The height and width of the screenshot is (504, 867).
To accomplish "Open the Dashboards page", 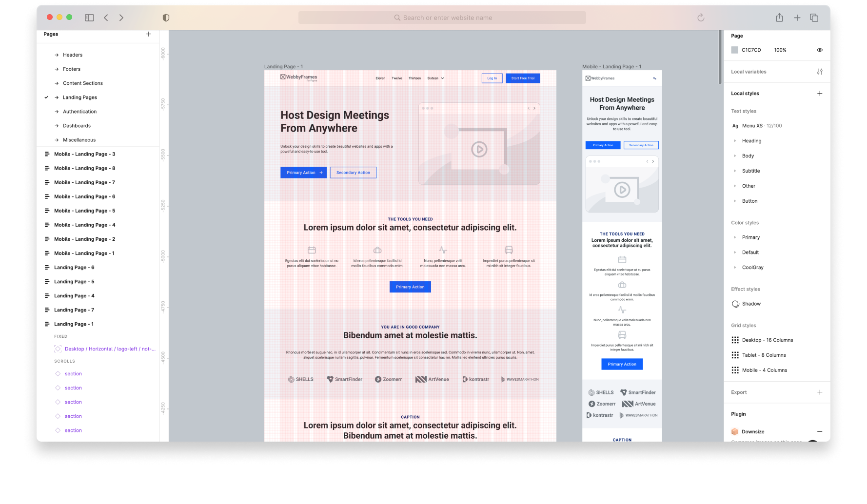I will (x=76, y=126).
